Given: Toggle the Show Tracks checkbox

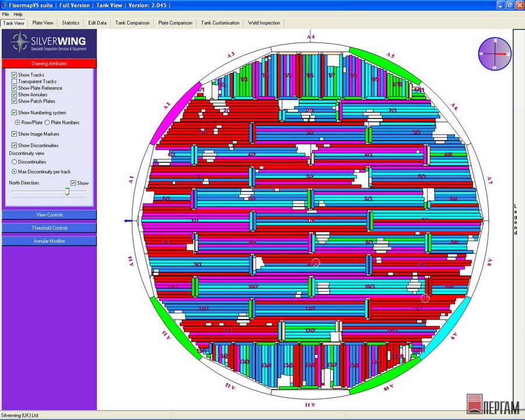Looking at the screenshot, I should click(14, 75).
